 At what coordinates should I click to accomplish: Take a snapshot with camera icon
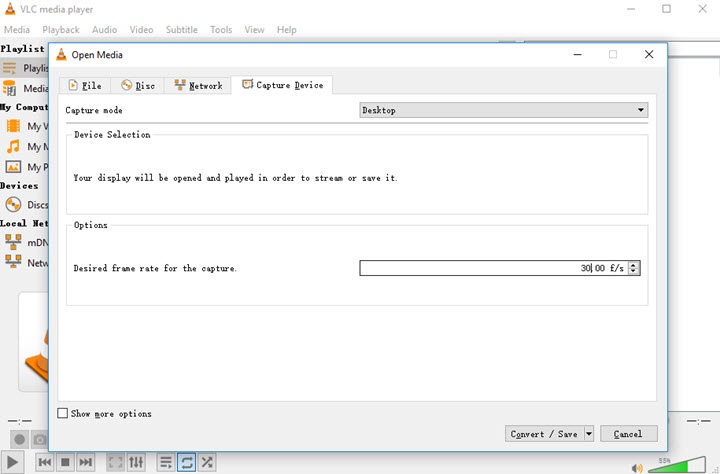(40, 440)
